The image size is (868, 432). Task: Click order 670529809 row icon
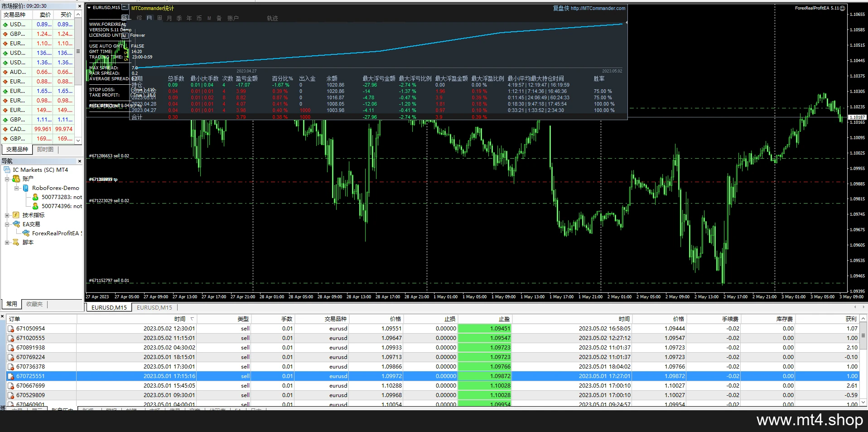point(11,395)
